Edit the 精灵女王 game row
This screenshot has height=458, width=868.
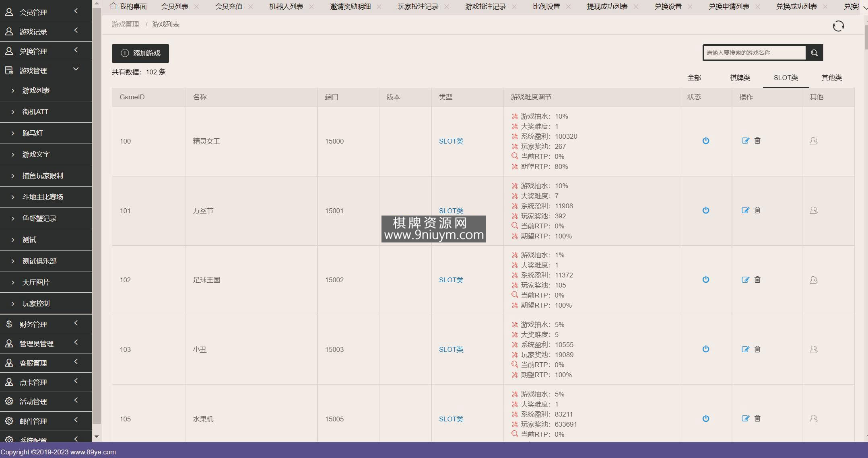[x=745, y=141]
